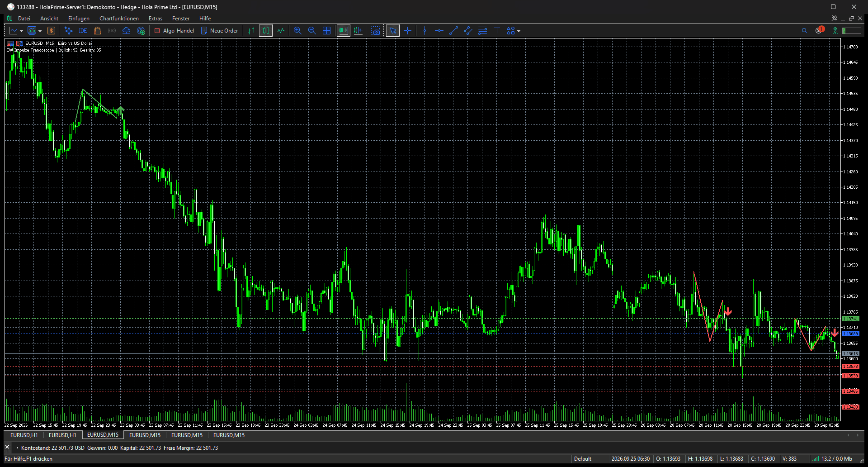Select the vertical line drawing tool
The width and height of the screenshot is (868, 467).
tap(425, 31)
